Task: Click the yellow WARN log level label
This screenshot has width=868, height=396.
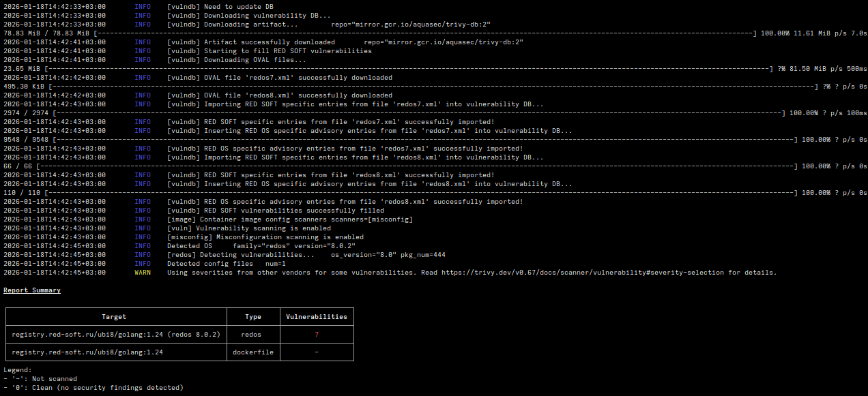Action: coord(143,273)
